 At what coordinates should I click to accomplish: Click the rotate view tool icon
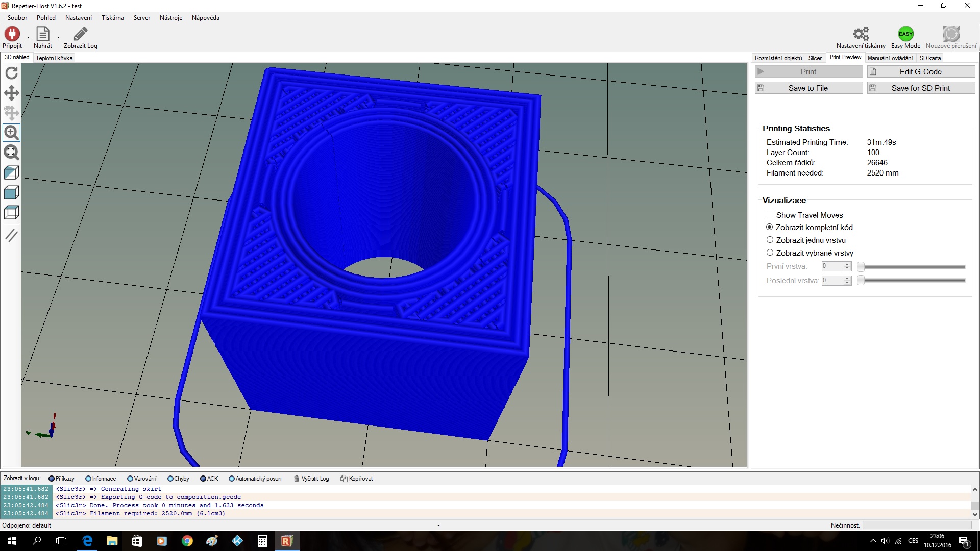11,73
